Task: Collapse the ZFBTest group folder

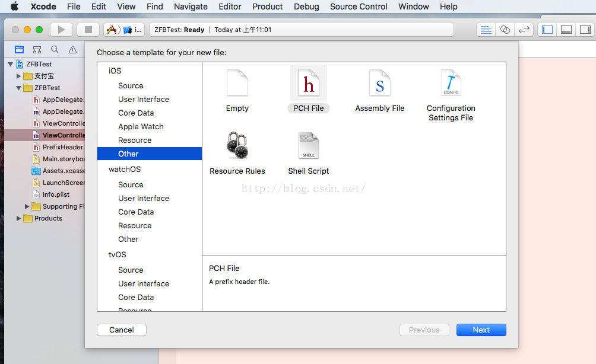Action: pyautogui.click(x=18, y=88)
